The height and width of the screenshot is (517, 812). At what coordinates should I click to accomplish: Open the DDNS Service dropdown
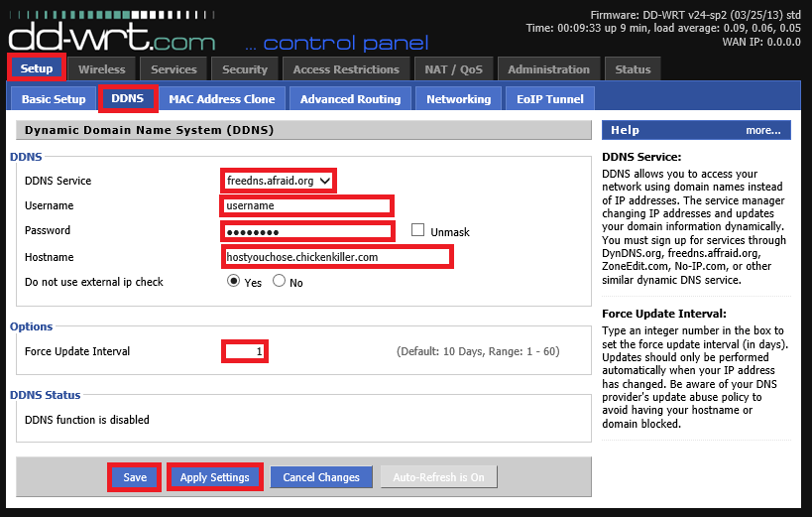278,181
